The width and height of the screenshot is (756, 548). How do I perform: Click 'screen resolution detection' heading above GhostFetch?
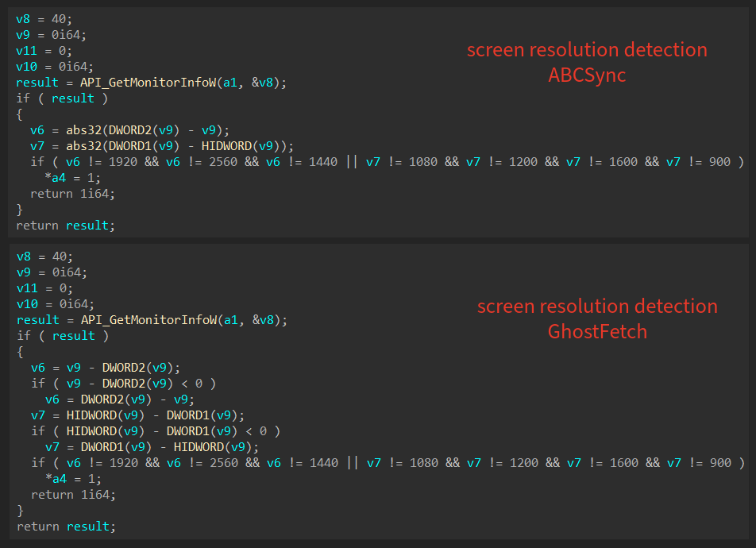click(x=597, y=307)
